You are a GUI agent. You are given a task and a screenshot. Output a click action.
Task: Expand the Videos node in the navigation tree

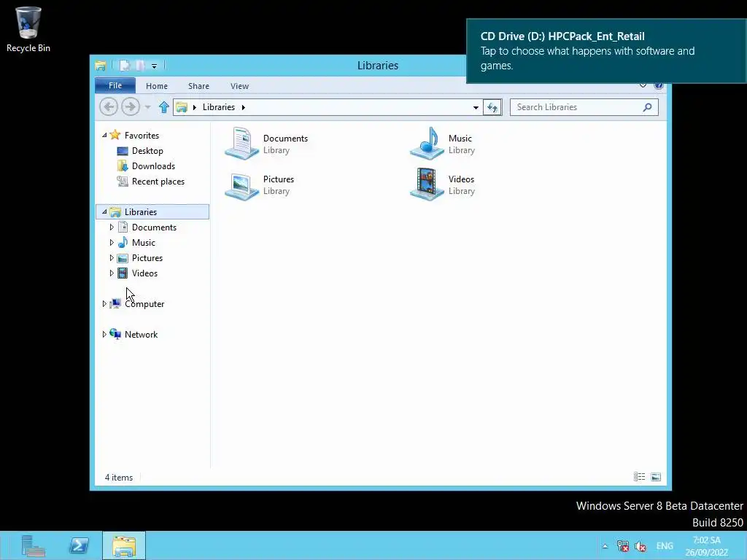point(112,273)
